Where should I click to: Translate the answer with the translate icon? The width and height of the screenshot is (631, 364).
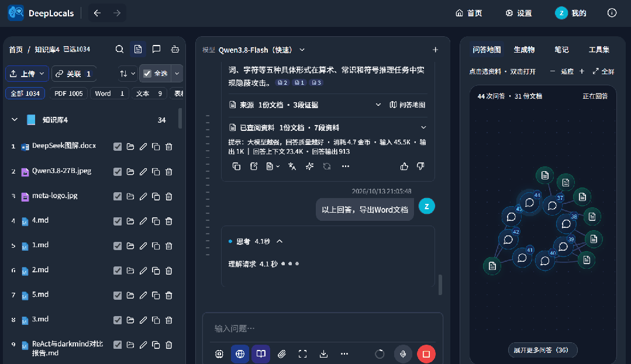(292, 166)
